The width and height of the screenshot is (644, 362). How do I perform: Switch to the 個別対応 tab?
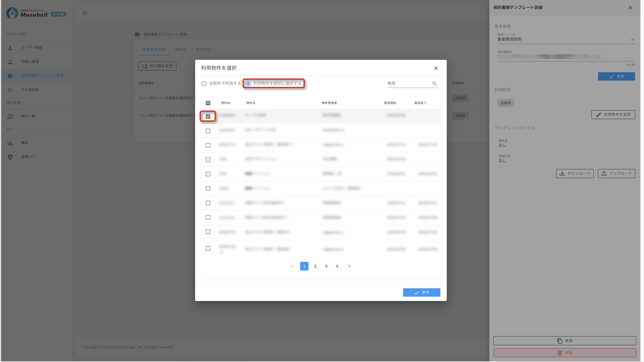tap(204, 49)
